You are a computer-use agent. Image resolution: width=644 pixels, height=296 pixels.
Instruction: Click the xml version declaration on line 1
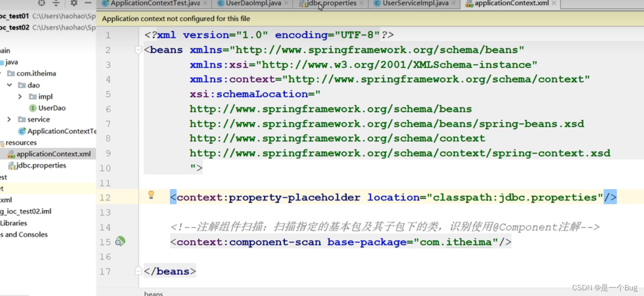[269, 35]
